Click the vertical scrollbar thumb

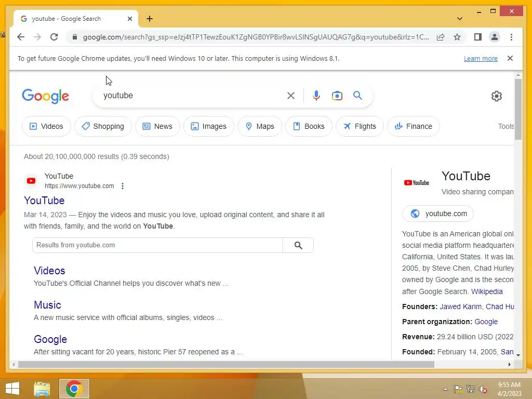tap(518, 109)
